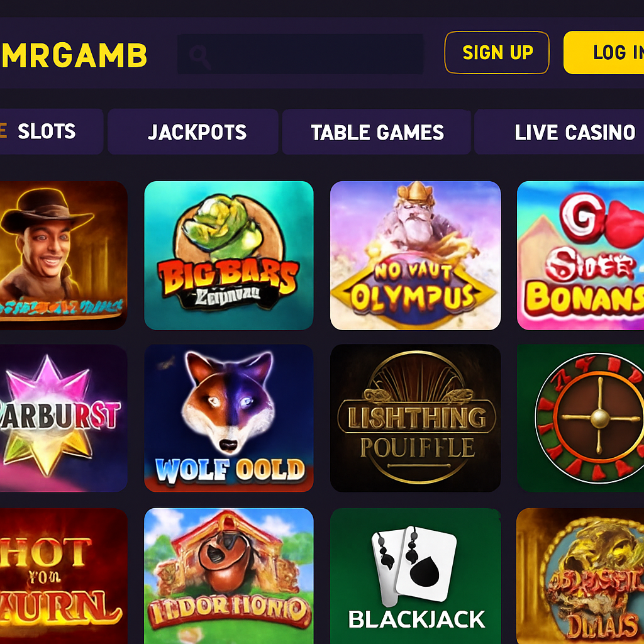Select the Table Games tab
The image size is (644, 644).
(x=376, y=132)
